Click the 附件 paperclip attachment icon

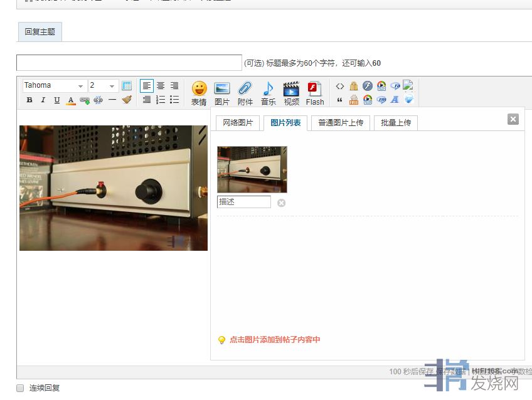pyautogui.click(x=245, y=93)
